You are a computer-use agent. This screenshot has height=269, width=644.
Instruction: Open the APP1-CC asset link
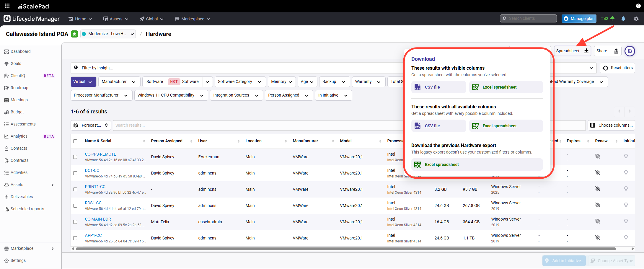coord(93,235)
